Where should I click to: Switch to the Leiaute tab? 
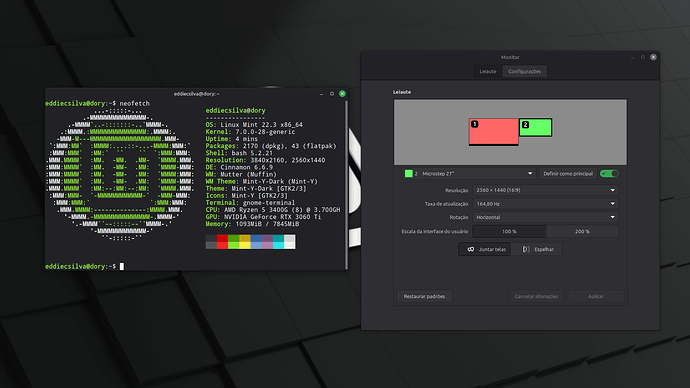pos(488,71)
